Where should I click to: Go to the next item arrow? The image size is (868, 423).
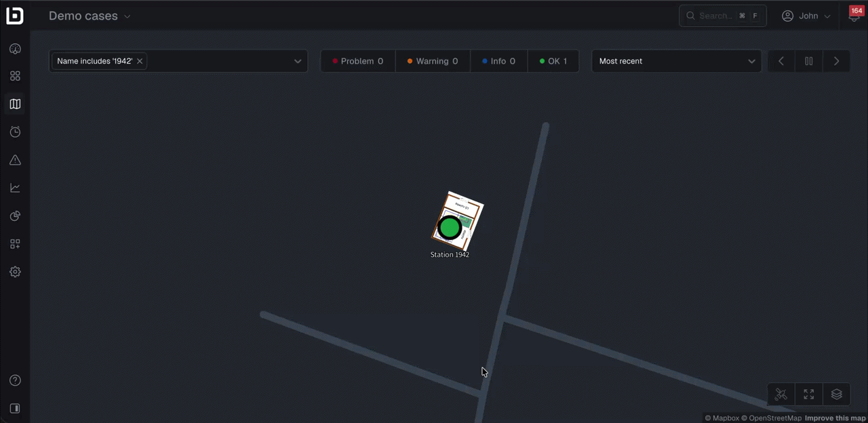point(837,61)
